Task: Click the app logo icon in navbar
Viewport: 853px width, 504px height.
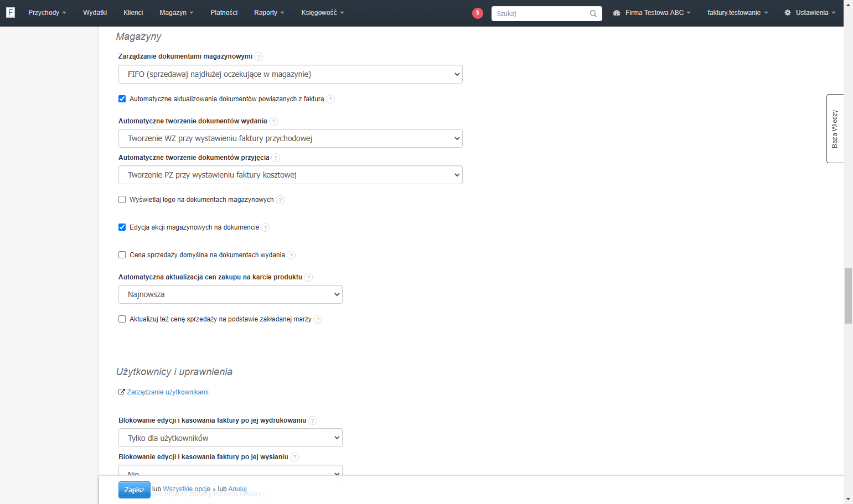Action: click(11, 12)
